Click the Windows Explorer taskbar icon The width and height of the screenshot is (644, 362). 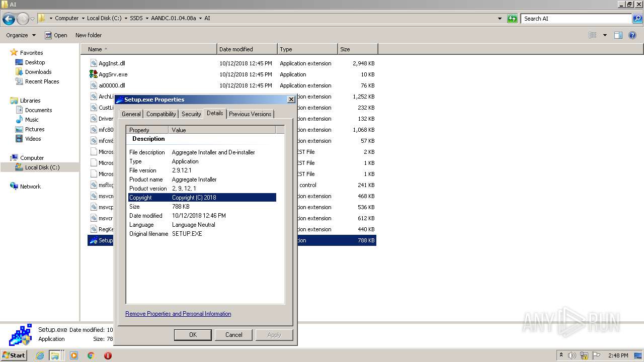pos(54,355)
